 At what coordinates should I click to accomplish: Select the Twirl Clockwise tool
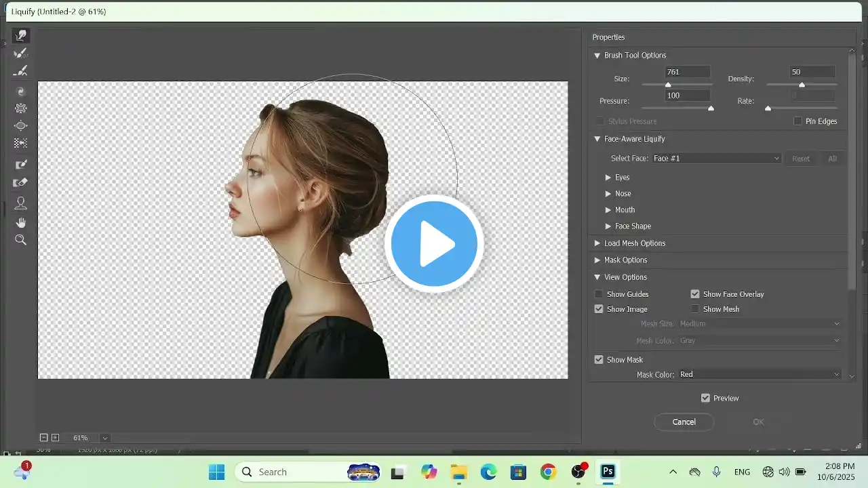click(x=20, y=91)
